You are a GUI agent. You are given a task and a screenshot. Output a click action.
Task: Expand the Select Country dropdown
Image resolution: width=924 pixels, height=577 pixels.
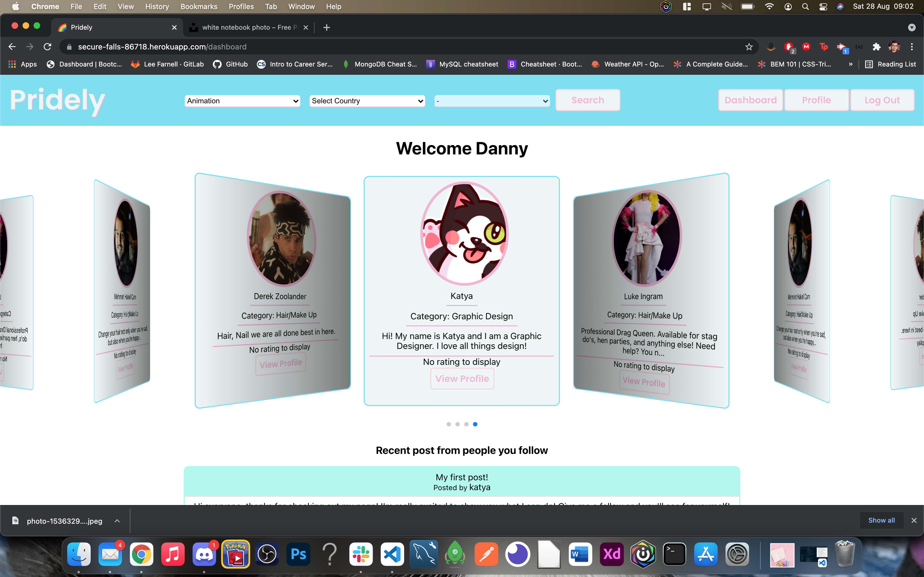click(x=367, y=101)
